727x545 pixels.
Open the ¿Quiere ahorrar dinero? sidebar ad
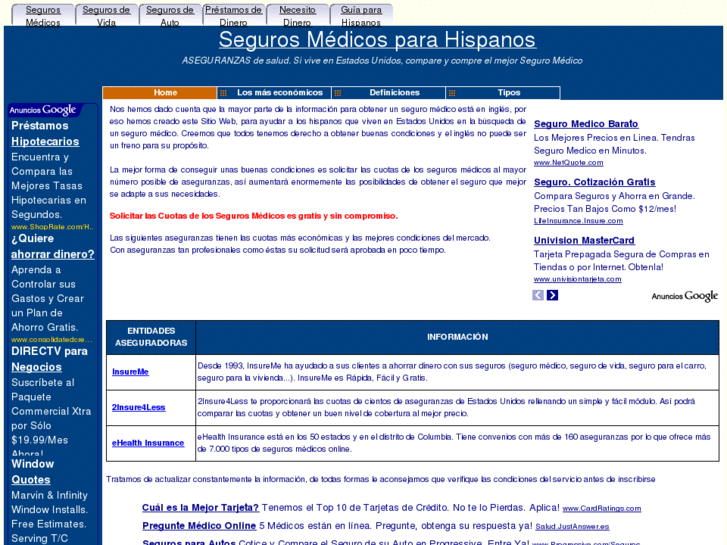(x=52, y=246)
